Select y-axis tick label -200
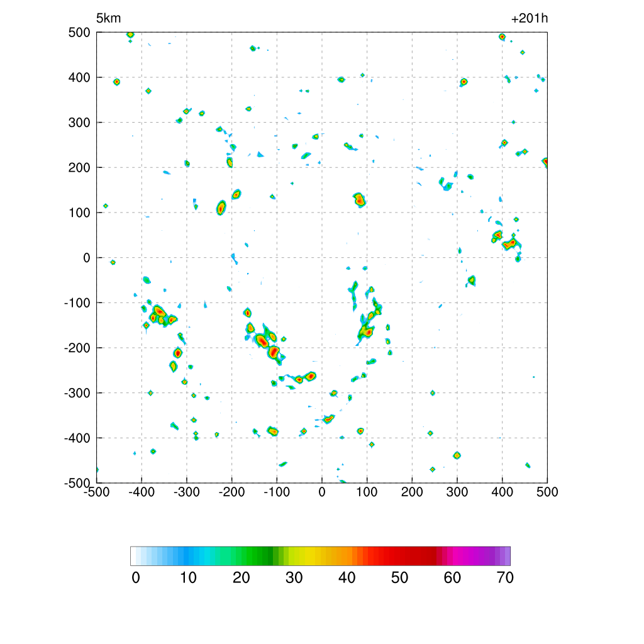Image resolution: width=644 pixels, height=644 pixels. (x=77, y=348)
